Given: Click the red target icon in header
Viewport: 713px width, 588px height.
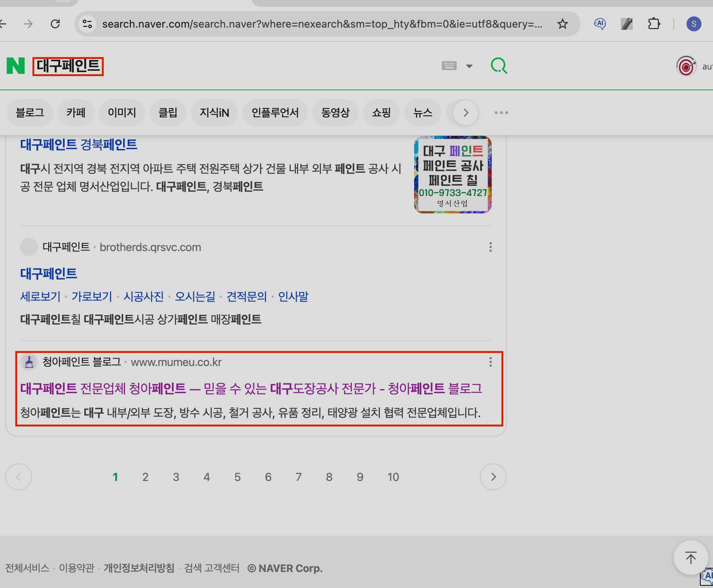Looking at the screenshot, I should (x=686, y=66).
